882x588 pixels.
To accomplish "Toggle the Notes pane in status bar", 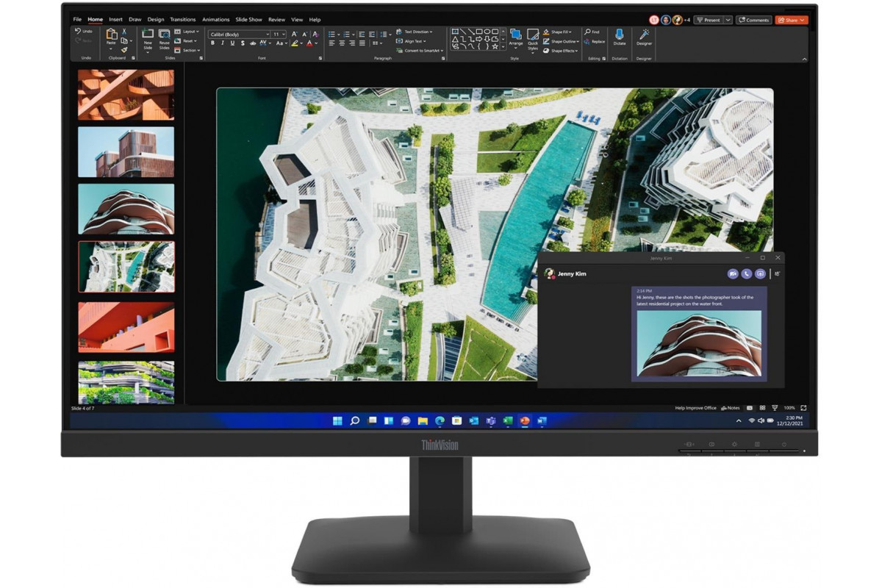I will pos(730,407).
